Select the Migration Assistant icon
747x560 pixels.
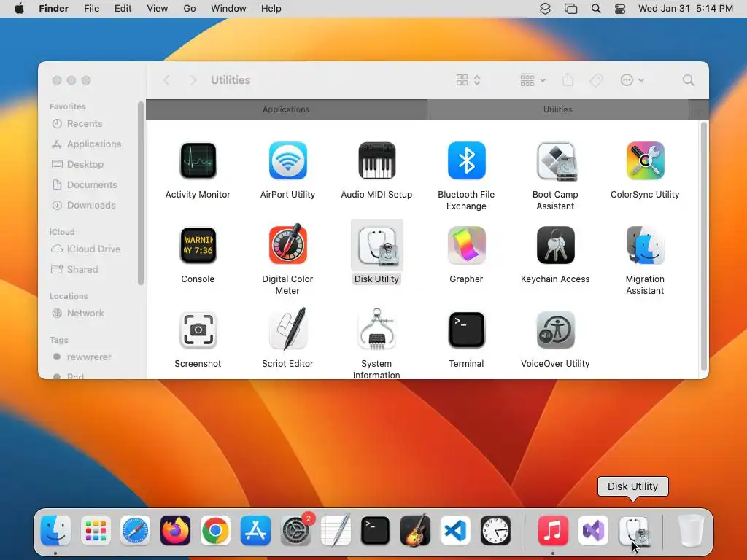click(645, 245)
